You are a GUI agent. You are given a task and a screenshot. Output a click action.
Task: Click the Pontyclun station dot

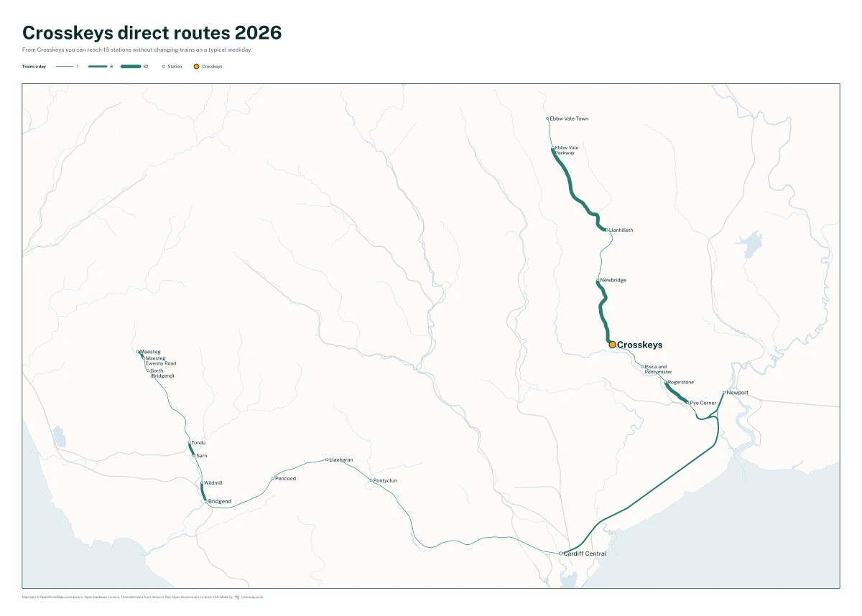(x=371, y=480)
